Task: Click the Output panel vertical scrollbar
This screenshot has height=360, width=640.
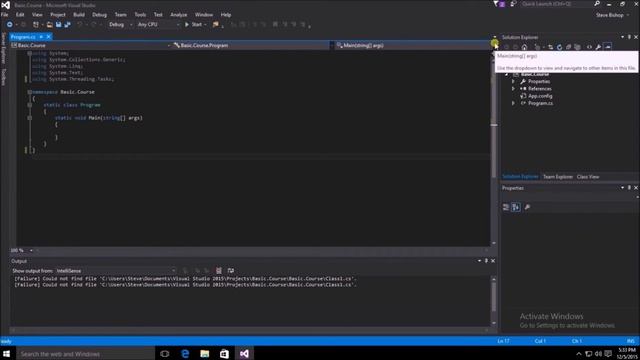Action: tap(494, 301)
